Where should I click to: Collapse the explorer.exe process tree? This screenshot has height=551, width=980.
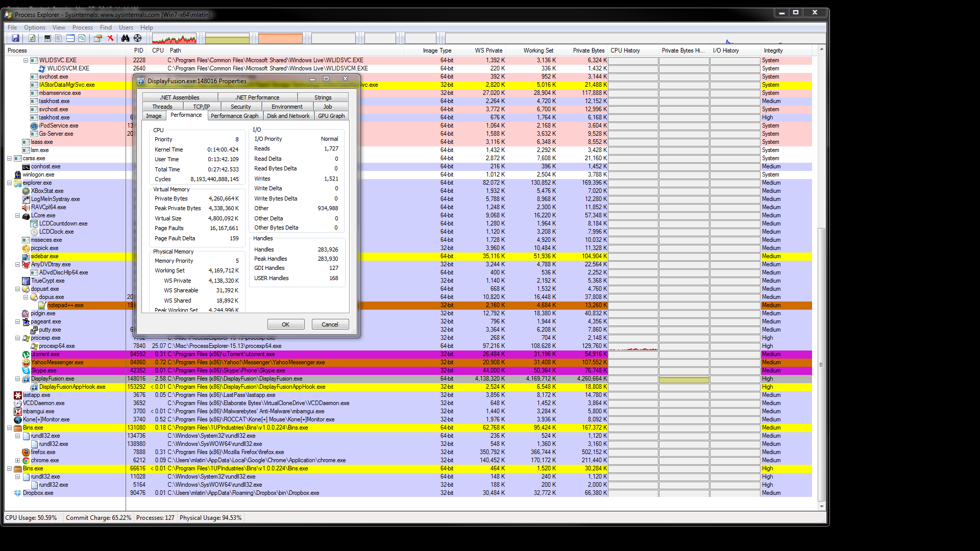tap(10, 183)
